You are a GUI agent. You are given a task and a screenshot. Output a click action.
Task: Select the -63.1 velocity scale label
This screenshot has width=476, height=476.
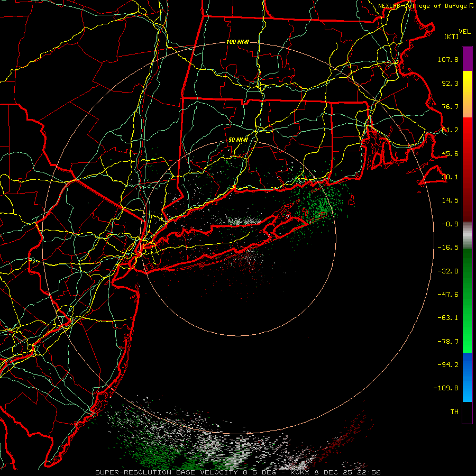[448, 318]
